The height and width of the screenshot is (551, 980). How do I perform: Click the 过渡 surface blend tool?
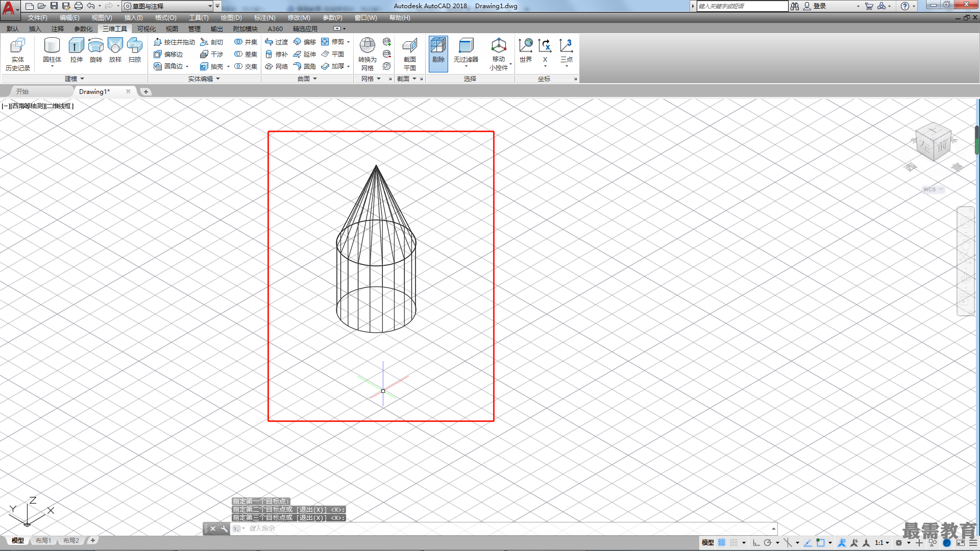[x=276, y=42]
